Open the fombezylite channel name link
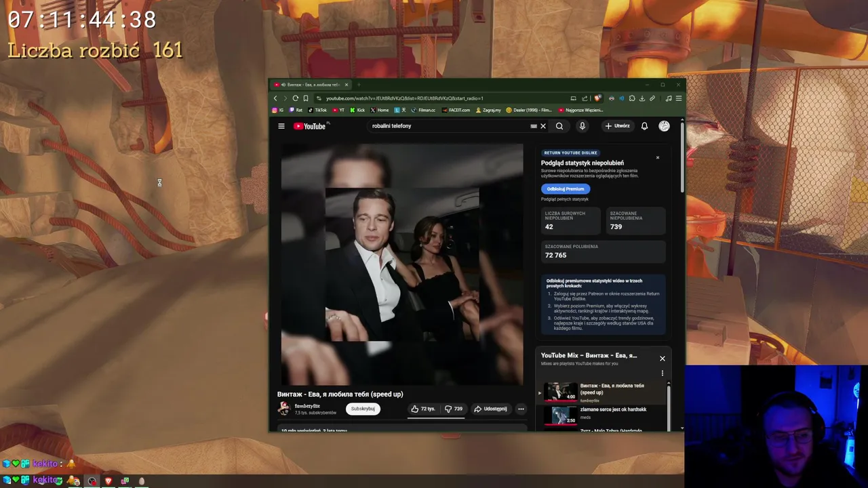The image size is (868, 488). 307,406
